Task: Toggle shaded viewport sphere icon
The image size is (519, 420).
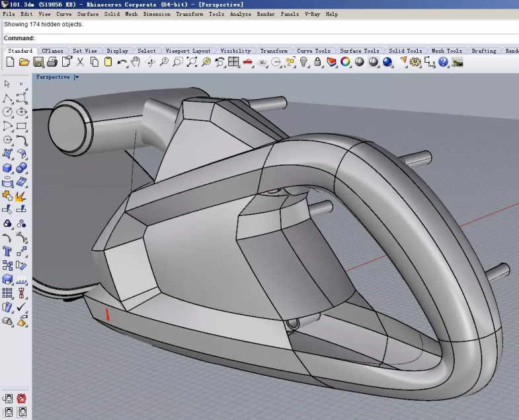Action: click(359, 62)
